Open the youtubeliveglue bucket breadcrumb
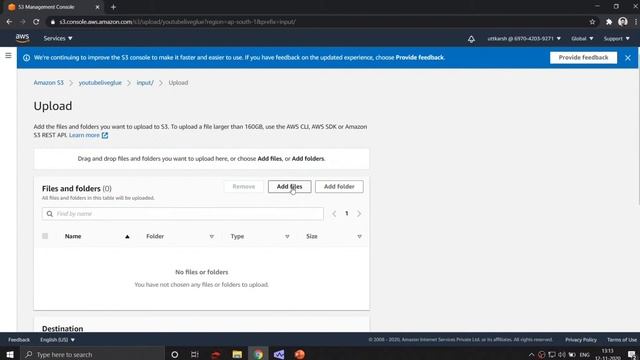Screen dimensions: 640x360 pyautogui.click(x=100, y=82)
